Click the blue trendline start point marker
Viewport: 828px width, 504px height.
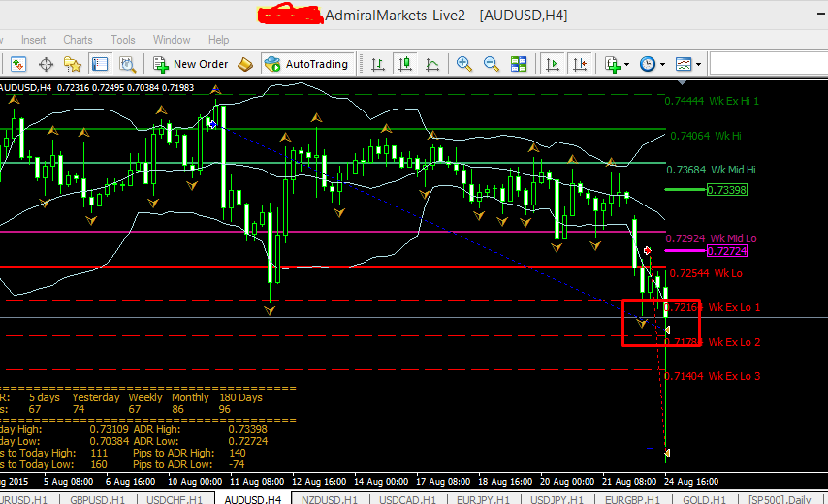click(212, 124)
